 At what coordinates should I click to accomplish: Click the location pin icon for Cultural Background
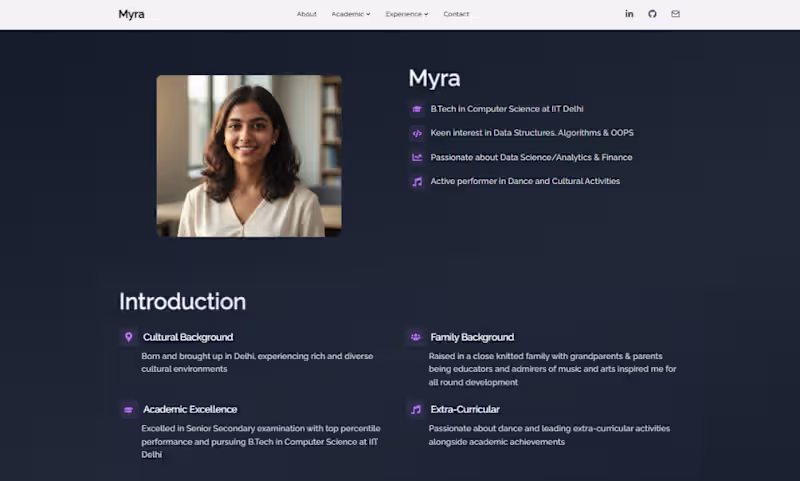click(129, 337)
